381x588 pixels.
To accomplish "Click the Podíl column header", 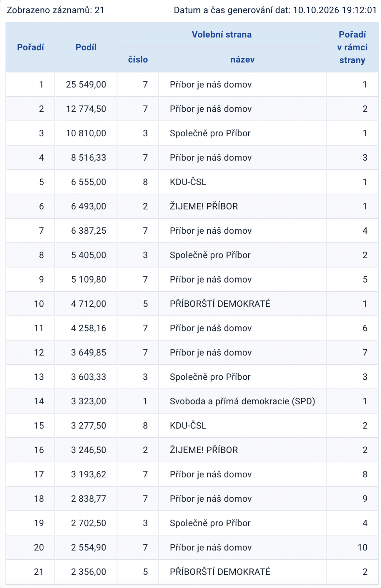I will click(86, 47).
